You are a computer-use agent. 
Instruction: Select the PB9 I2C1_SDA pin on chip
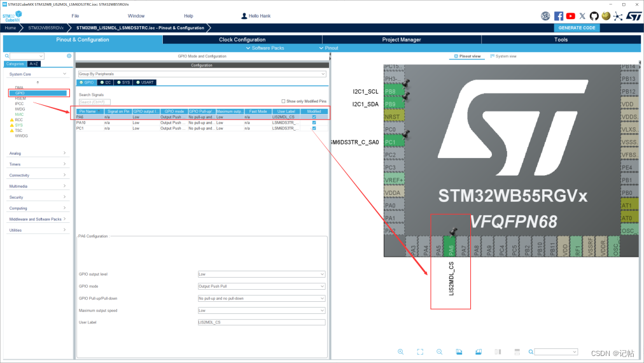tap(395, 104)
